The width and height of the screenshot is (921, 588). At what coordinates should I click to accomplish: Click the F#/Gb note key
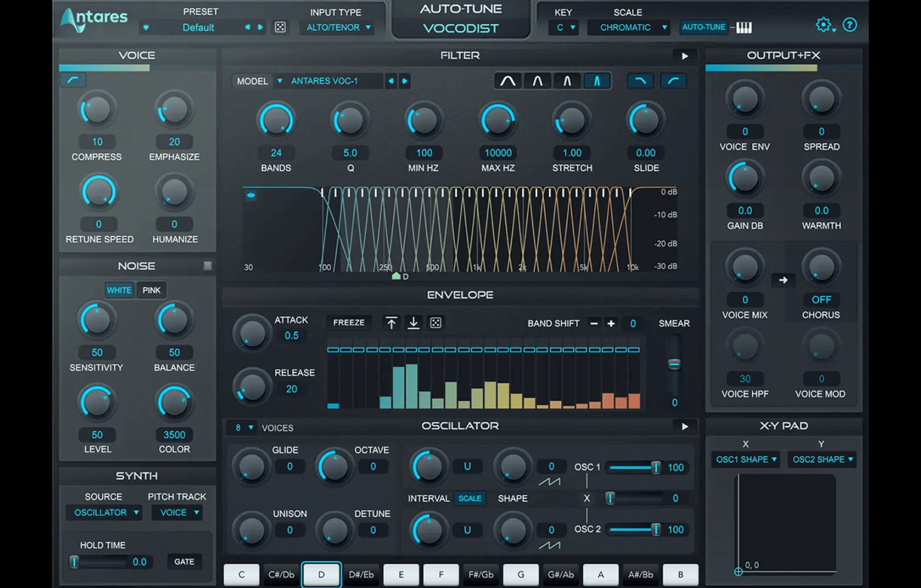tap(481, 575)
